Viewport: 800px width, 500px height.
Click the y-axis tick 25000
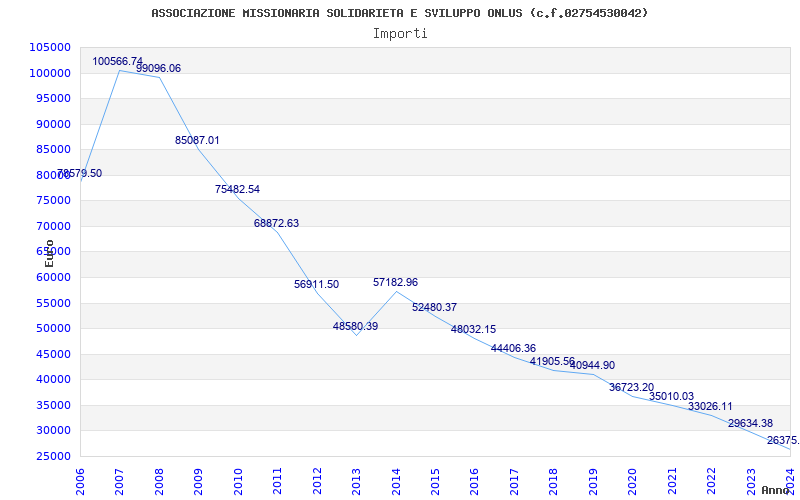(53, 457)
